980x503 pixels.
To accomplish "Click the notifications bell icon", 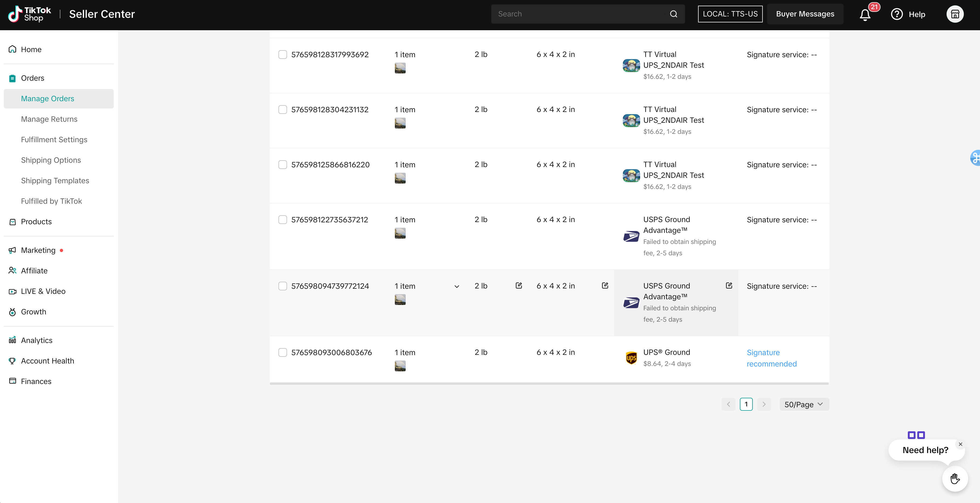I will [865, 15].
